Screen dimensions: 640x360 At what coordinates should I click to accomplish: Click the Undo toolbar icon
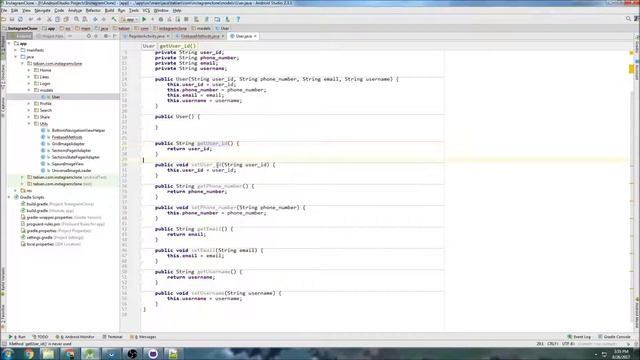pyautogui.click(x=31, y=19)
